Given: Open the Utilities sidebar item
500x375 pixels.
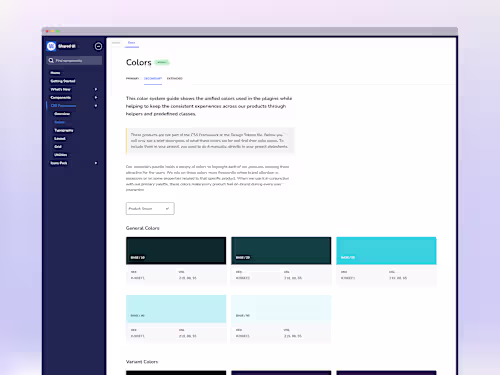Looking at the screenshot, I should (61, 155).
